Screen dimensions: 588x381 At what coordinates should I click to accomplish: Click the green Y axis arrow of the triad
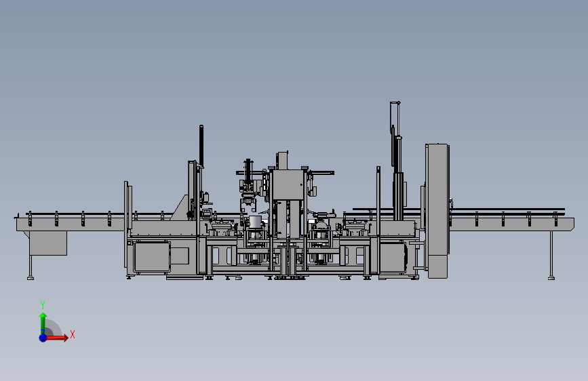(43, 323)
